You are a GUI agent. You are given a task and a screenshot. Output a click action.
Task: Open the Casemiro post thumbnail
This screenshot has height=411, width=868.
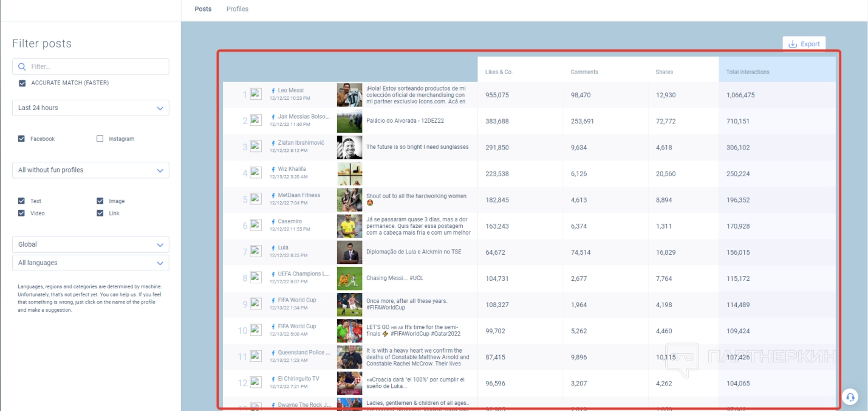(349, 226)
